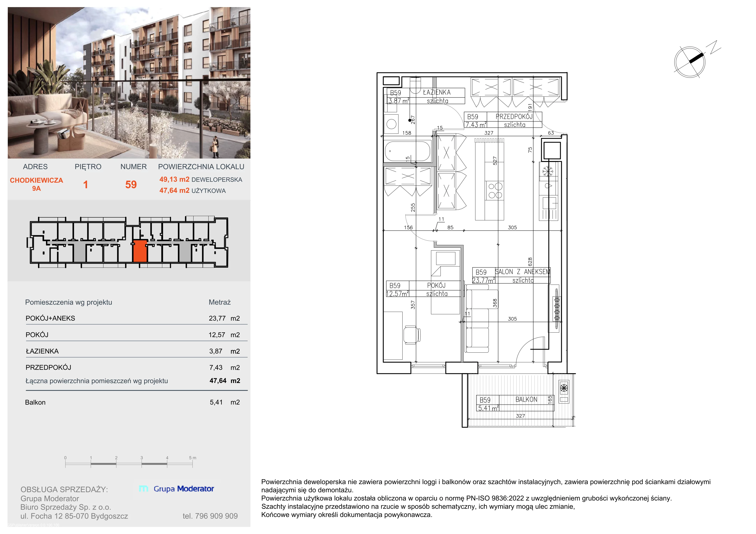Viewport: 756px width, 534px height.
Task: Click the washing machine symbol in bathroom
Action: [392, 124]
